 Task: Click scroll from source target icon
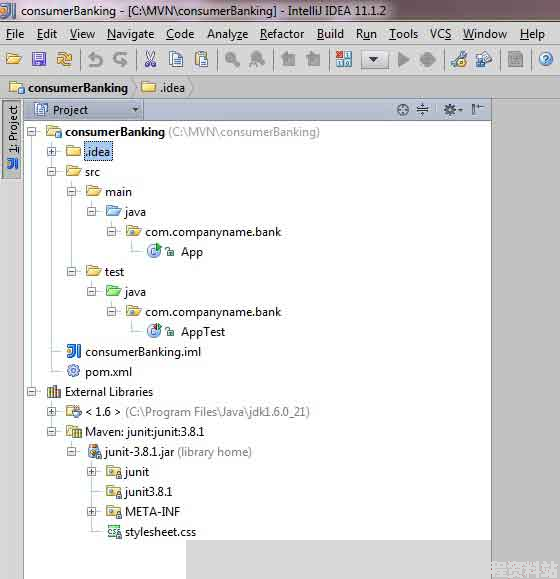pos(403,110)
